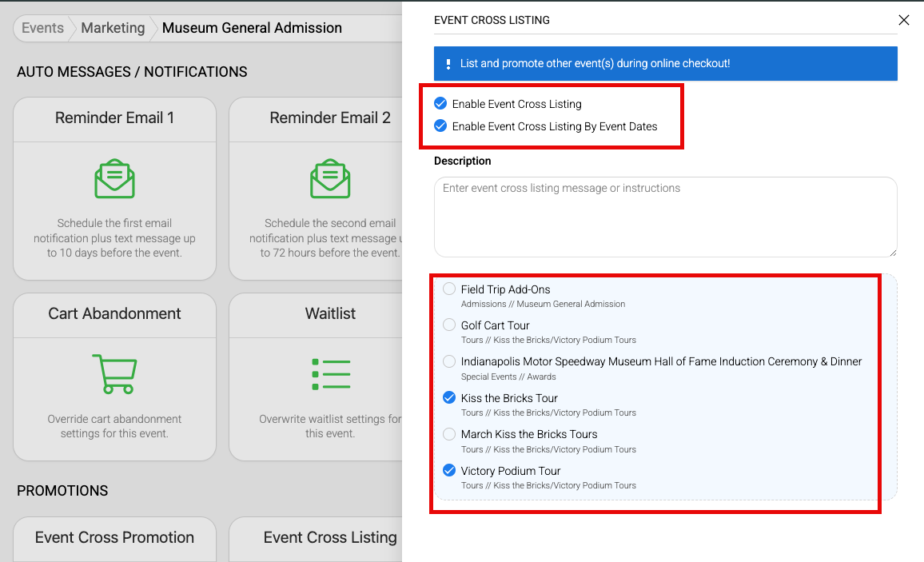Click the text area resize handle
The image size is (924, 562).
pos(892,252)
